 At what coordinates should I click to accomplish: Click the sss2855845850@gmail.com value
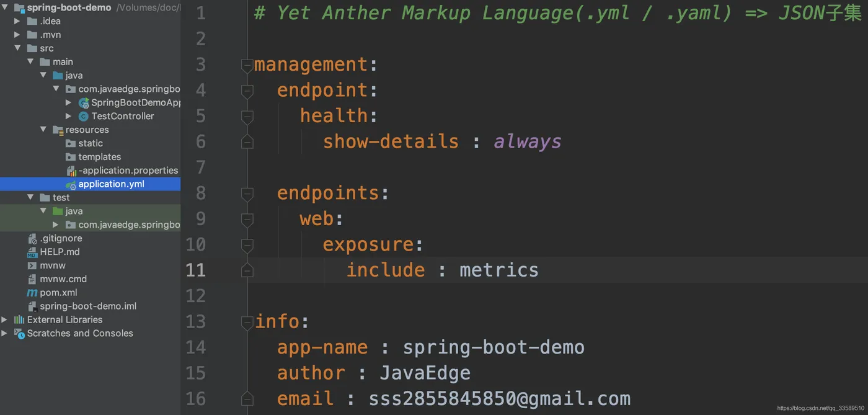(x=500, y=398)
